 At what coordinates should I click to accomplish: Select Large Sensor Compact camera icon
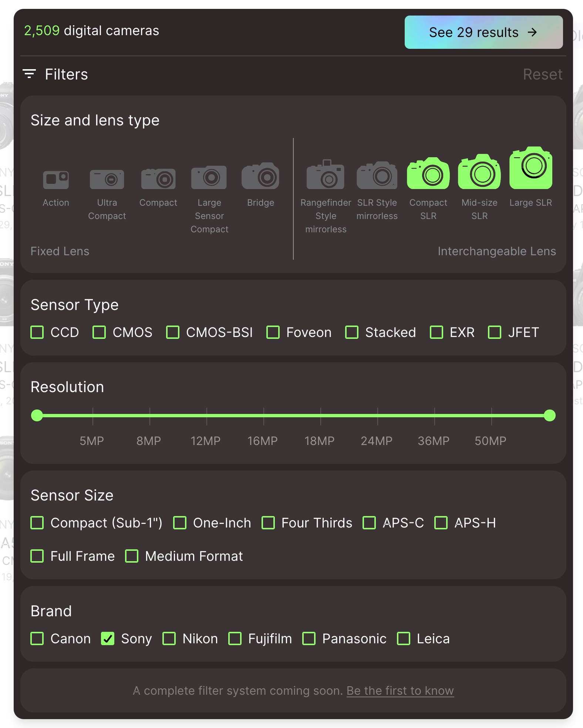tap(209, 177)
